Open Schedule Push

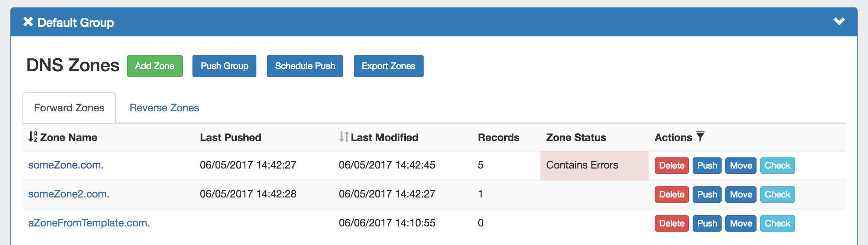[x=305, y=66]
